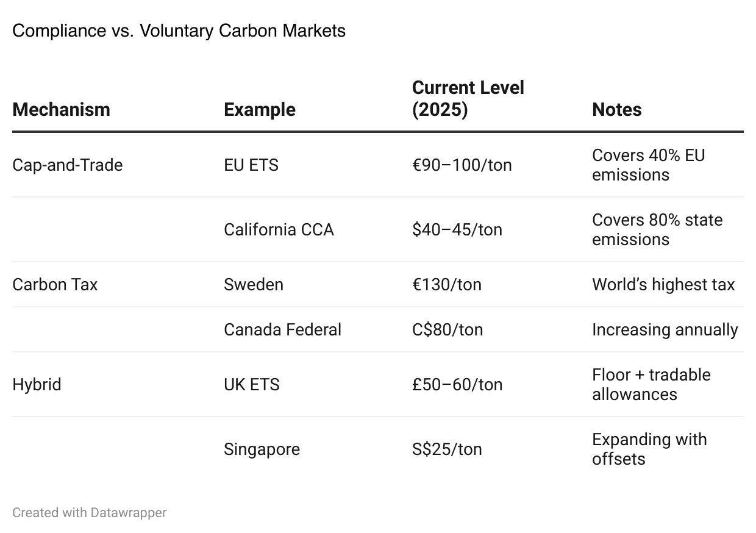Select the Carbon Tax mechanism cell
The image size is (756, 533).
(55, 285)
